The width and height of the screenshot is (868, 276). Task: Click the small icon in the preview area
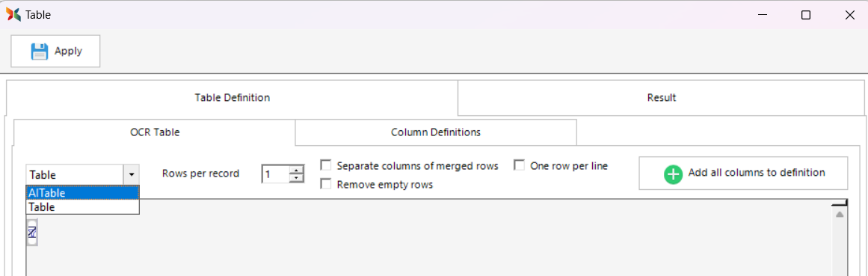[x=32, y=232]
